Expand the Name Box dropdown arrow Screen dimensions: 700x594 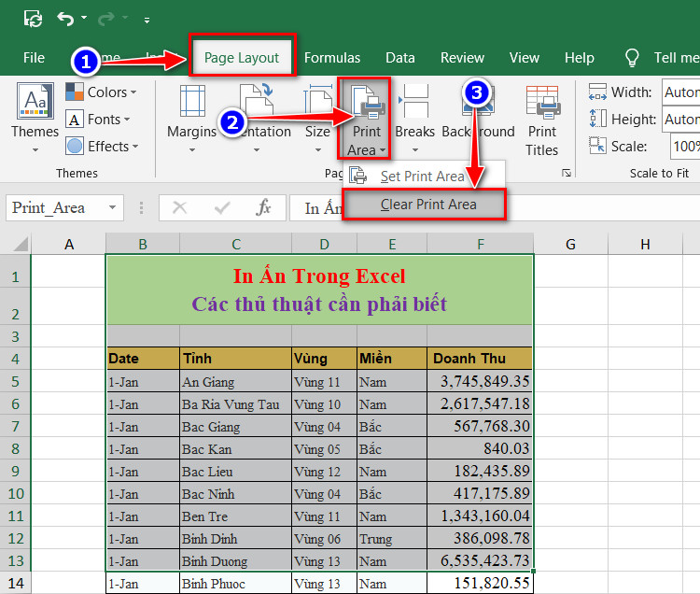click(113, 207)
